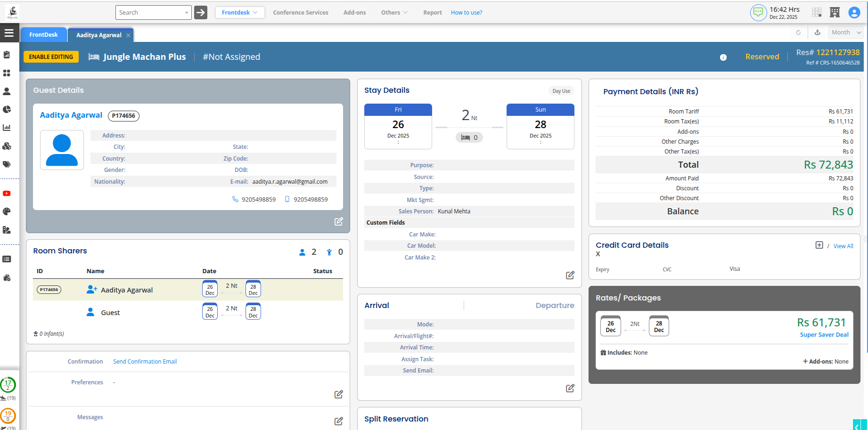This screenshot has width=868, height=430.
Task: Add a new credit card with plus icon
Action: pyautogui.click(x=819, y=245)
